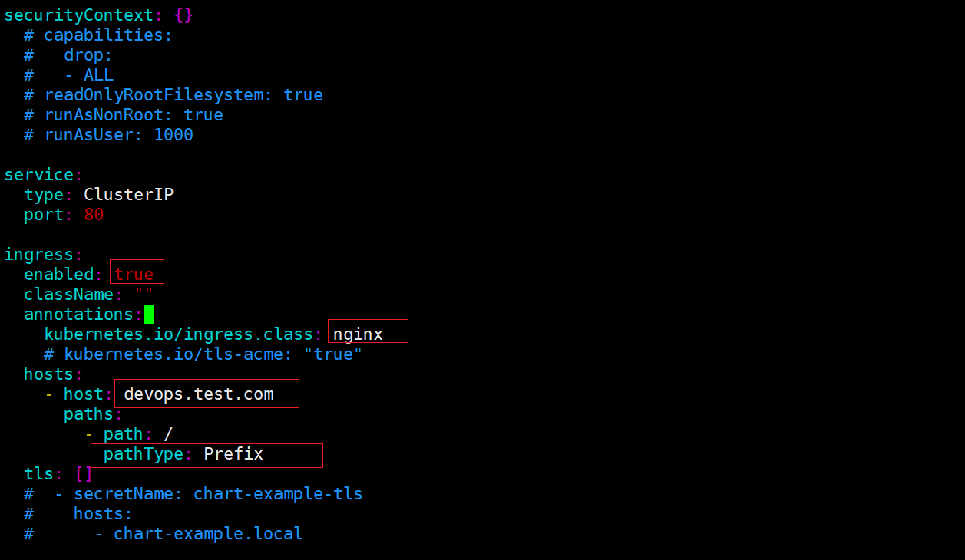
Task: Click the pathType Prefix value
Action: pos(233,453)
